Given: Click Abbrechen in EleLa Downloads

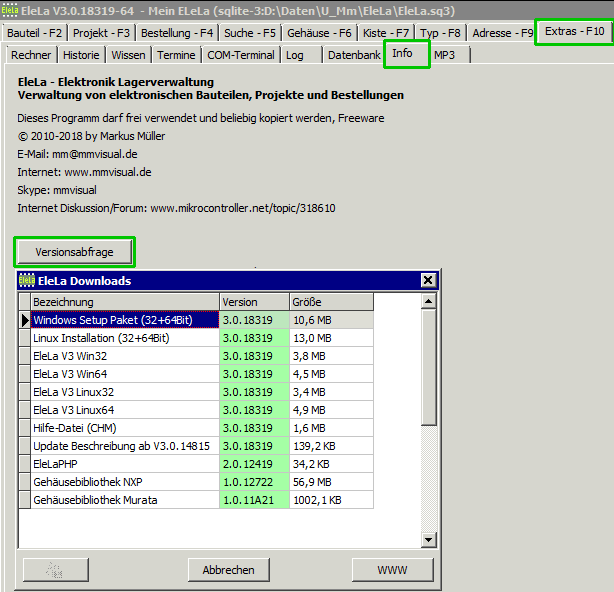Looking at the screenshot, I should (229, 570).
